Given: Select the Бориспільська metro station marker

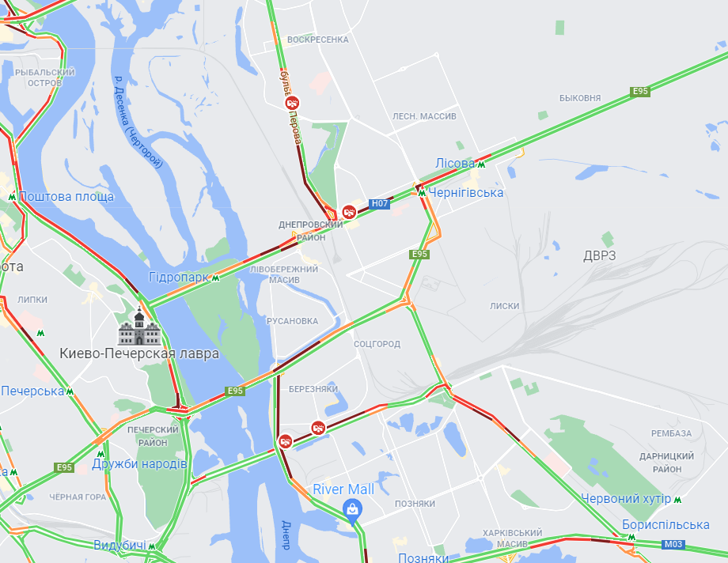Looking at the screenshot, I should point(631,537).
